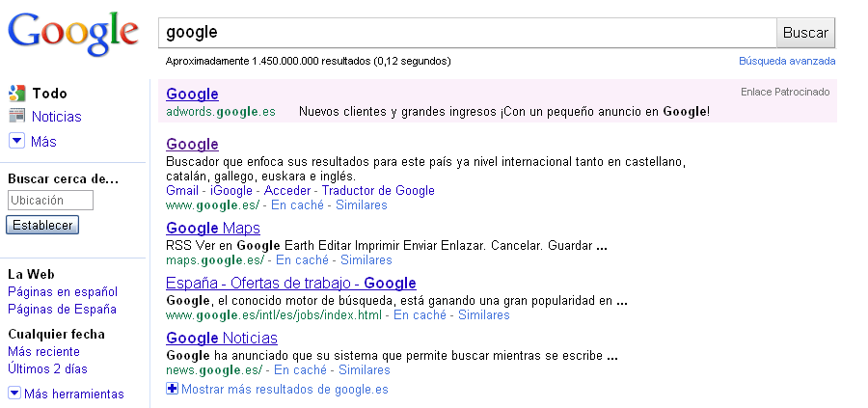Click the Buscar cerca de... heading

click(63, 178)
